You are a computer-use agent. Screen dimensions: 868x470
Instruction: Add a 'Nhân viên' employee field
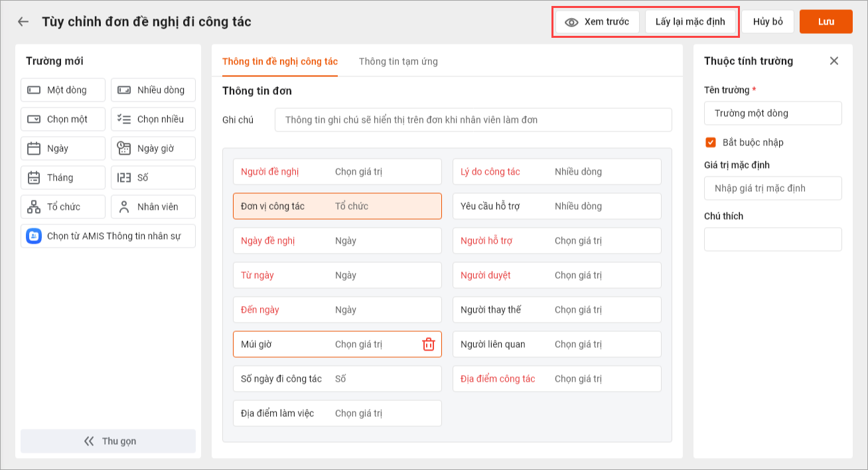coord(153,207)
